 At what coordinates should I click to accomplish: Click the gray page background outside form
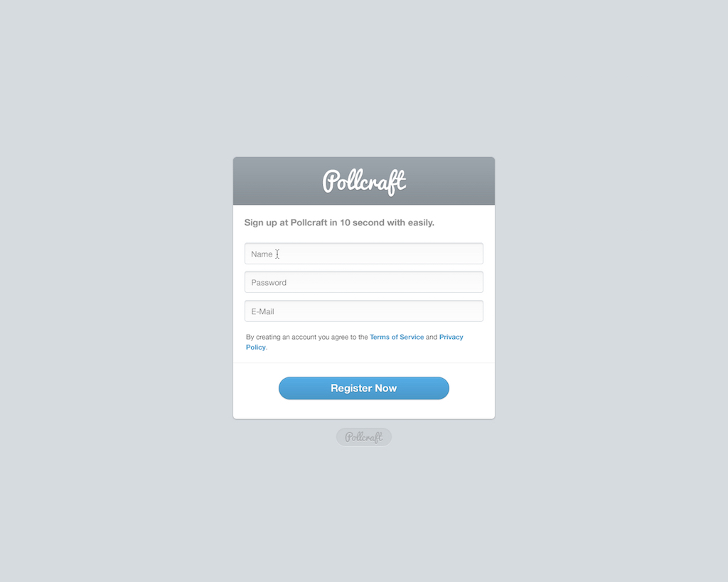pos(116,279)
